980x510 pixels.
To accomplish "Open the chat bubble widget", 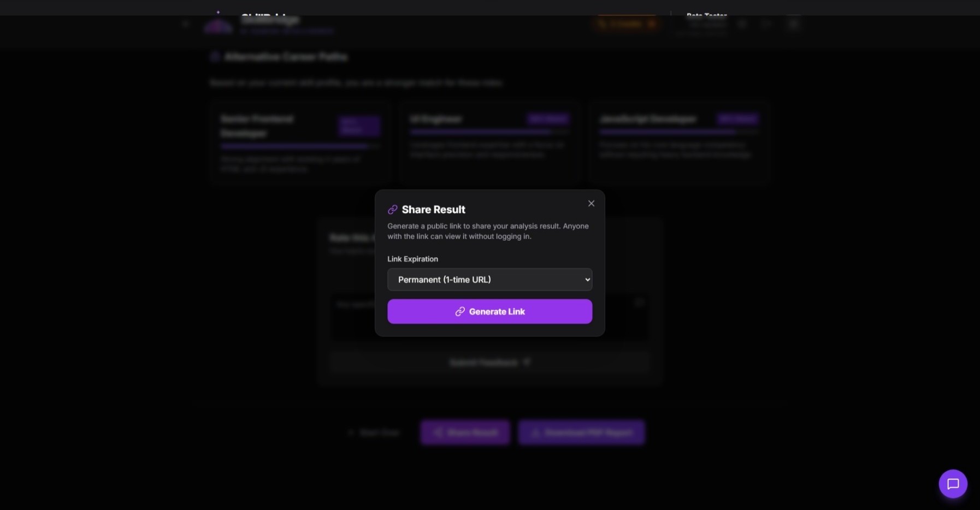I will click(953, 484).
